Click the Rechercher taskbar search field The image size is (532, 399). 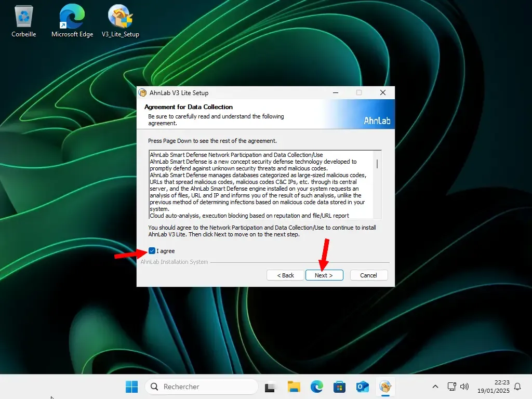pyautogui.click(x=202, y=387)
